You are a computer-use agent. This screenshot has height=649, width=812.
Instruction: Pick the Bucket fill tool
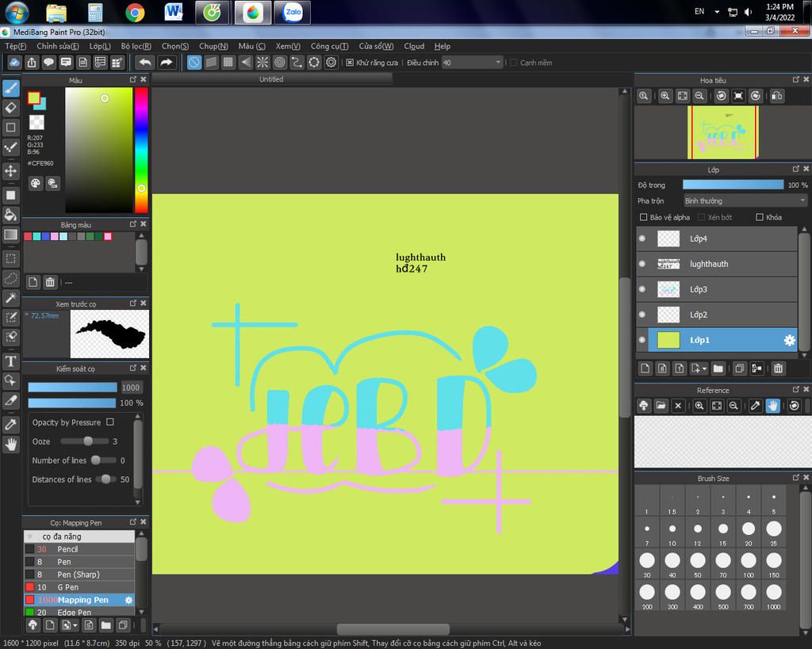(11, 215)
